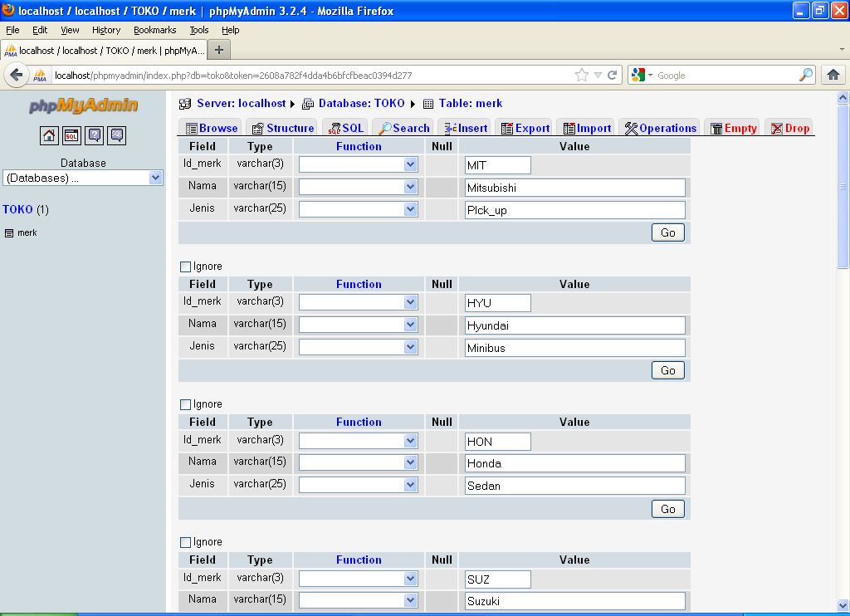
Task: Click the Empty table tab
Action: (734, 128)
